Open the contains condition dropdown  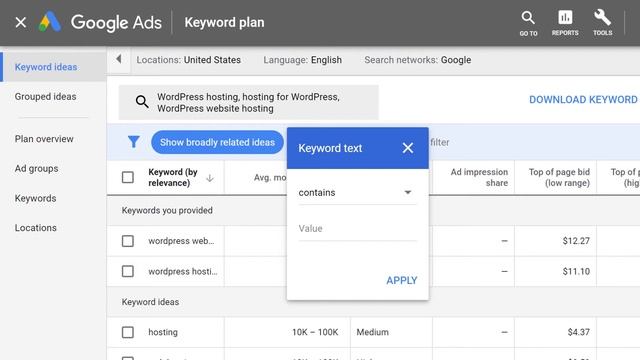click(x=357, y=193)
